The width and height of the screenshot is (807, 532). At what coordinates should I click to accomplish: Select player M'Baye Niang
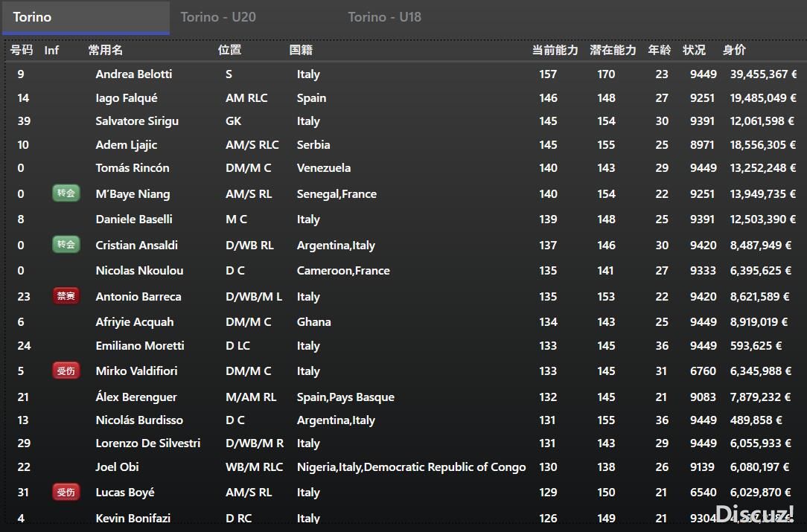pyautogui.click(x=133, y=194)
